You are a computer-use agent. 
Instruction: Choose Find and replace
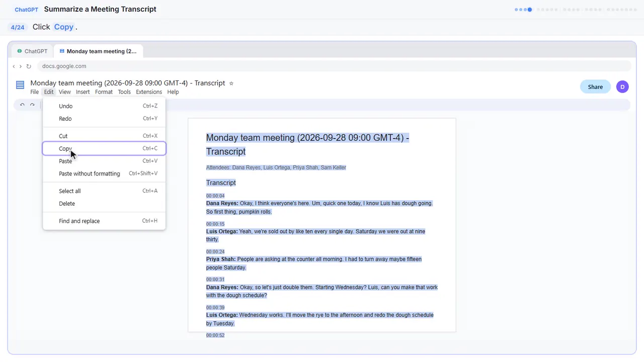pos(104,221)
